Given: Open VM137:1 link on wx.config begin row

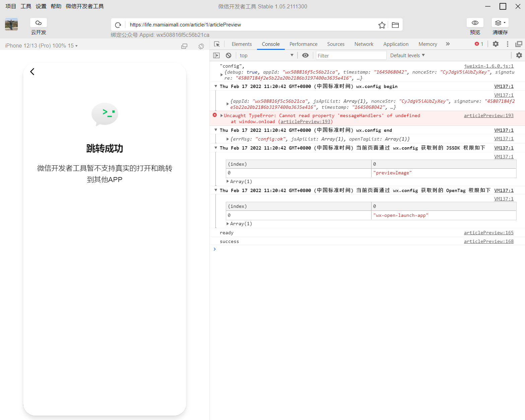Looking at the screenshot, I should point(504,86).
